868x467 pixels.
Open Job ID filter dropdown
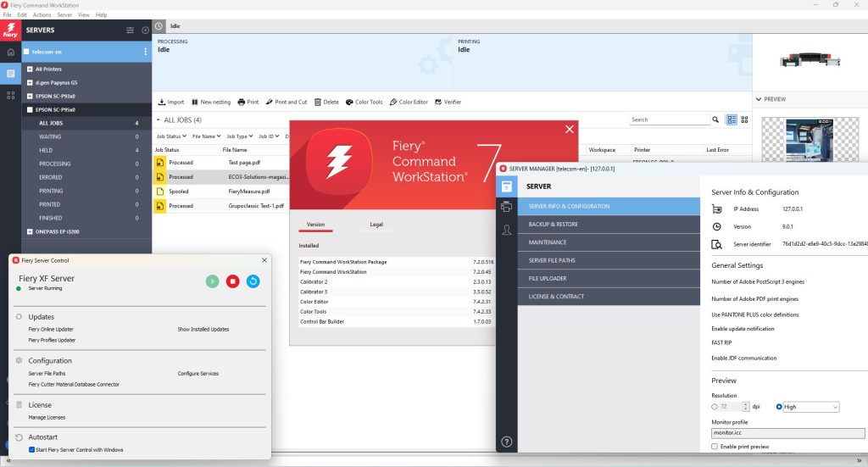point(269,136)
